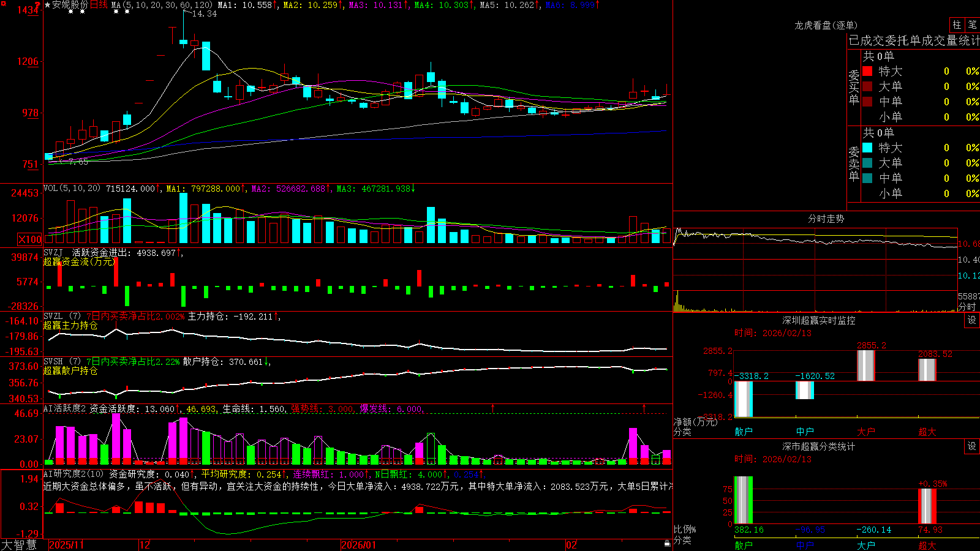Click the 大智慧 logo in corner
Screen dimensions: 980x551
pyautogui.click(x=19, y=545)
